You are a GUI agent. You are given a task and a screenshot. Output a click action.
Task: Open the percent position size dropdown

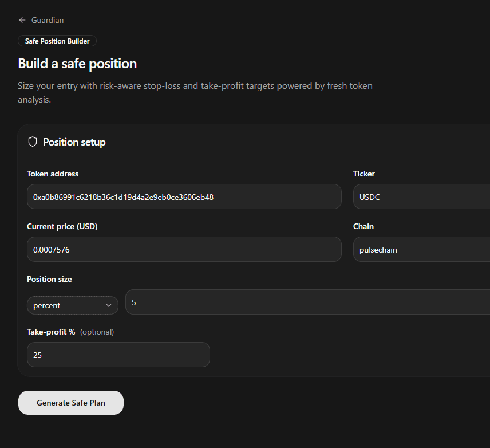(x=73, y=305)
